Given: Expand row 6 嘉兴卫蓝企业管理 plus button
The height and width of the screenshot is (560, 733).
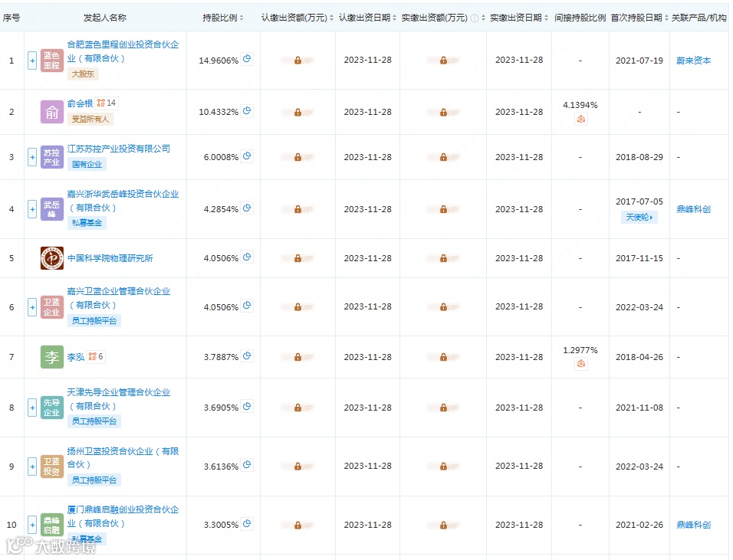Looking at the screenshot, I should (32, 307).
